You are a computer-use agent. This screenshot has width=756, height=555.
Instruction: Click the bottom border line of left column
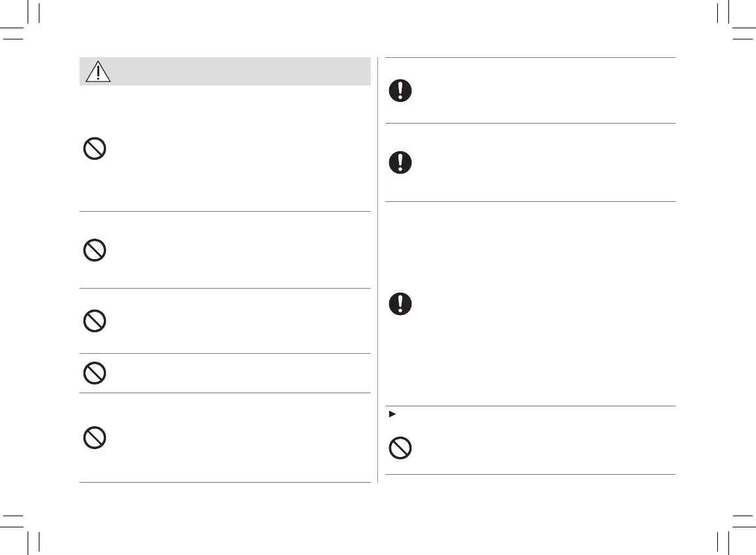point(225,483)
